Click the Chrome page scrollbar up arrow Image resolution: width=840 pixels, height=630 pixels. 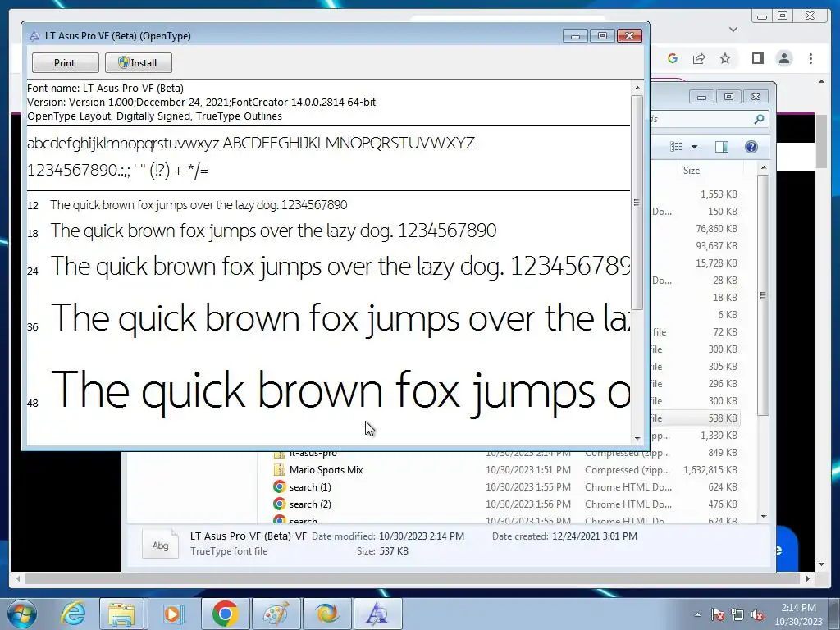pyautogui.click(x=822, y=82)
